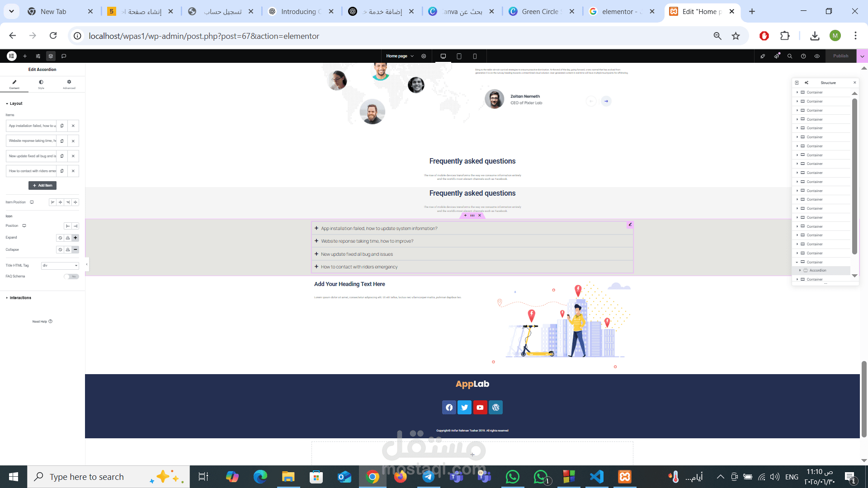Duplicate the 'Website reponse taking time' item
Viewport: 868px width, 488px height.
(x=62, y=141)
